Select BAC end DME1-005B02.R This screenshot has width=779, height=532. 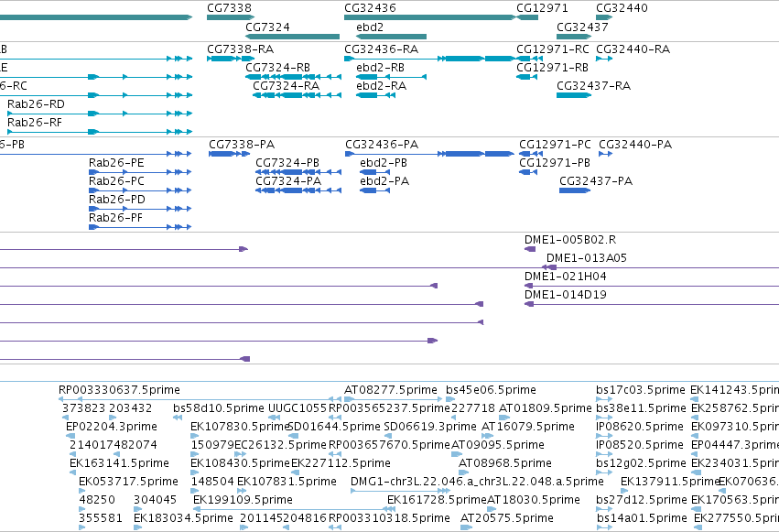click(x=570, y=240)
